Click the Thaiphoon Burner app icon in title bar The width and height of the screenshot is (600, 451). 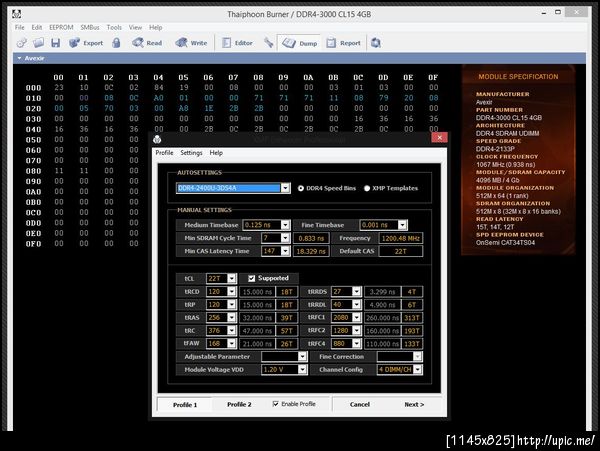pos(16,15)
